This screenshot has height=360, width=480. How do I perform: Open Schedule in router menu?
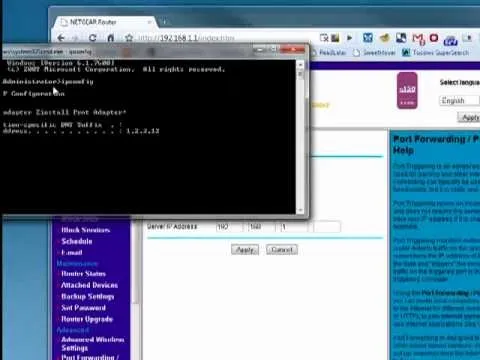pos(77,241)
